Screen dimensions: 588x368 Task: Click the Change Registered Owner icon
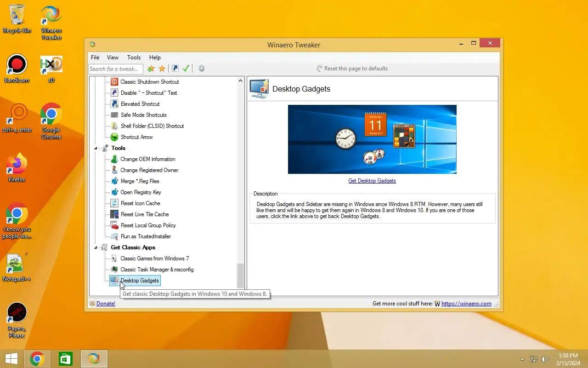tap(114, 170)
